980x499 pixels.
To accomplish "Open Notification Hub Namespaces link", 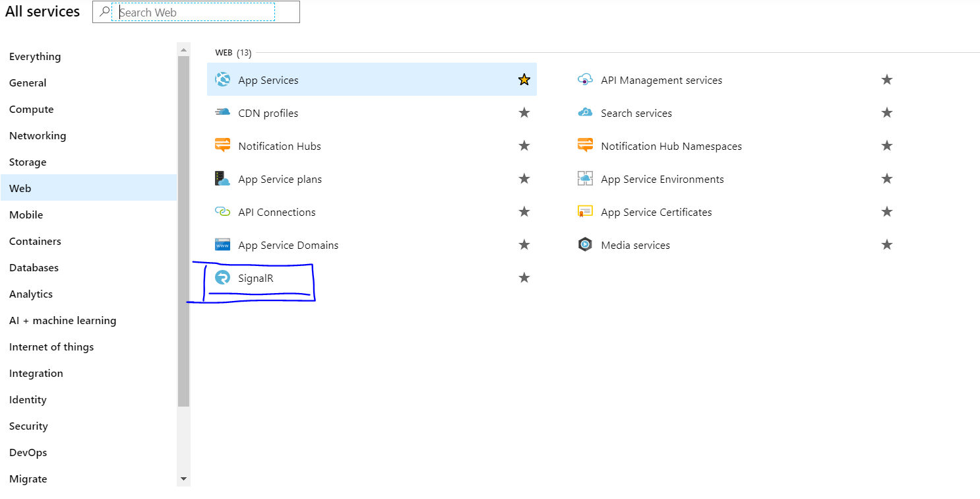I will [671, 146].
